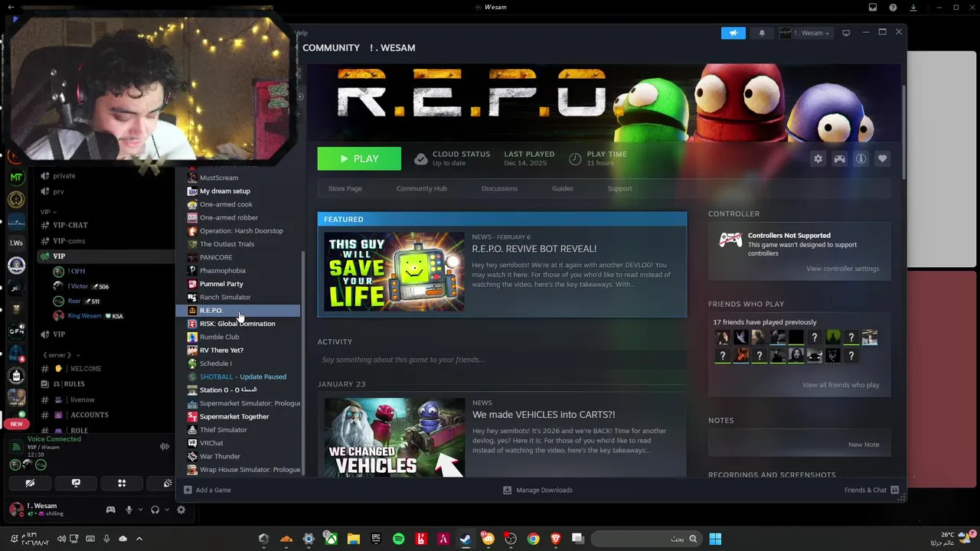Add R.E.P.O. to favorites heart

[882, 158]
